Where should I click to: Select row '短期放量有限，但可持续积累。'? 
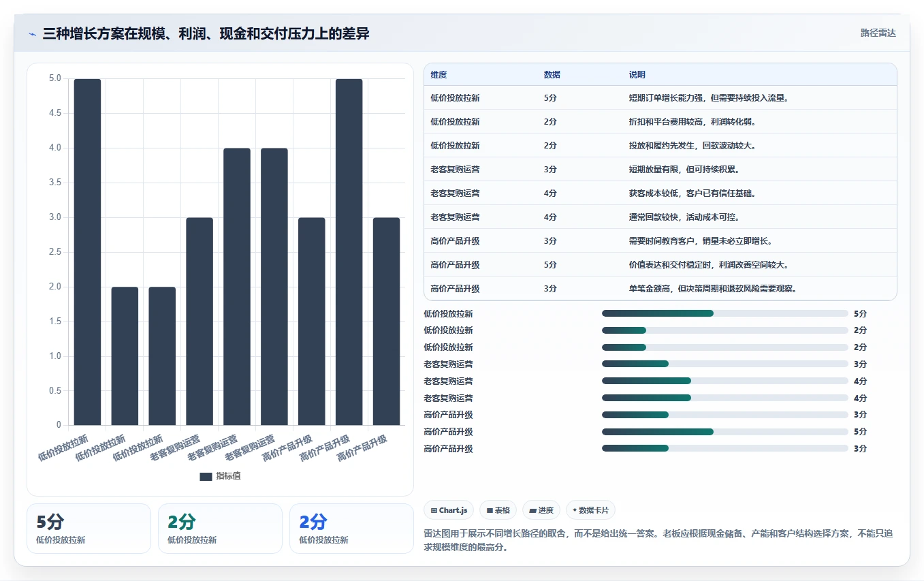pyautogui.click(x=660, y=170)
